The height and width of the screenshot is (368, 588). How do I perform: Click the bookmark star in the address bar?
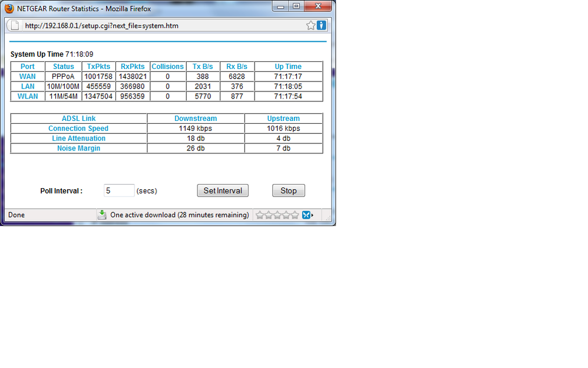tap(310, 25)
